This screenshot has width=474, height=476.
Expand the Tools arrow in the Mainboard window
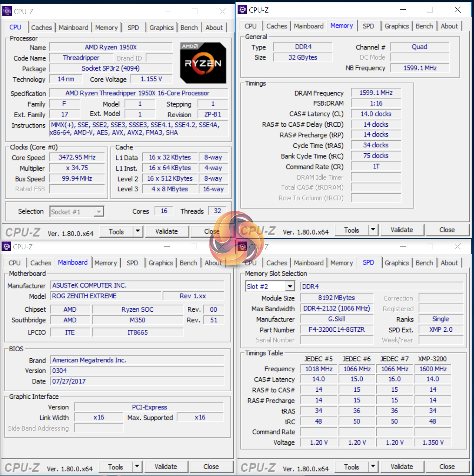(137, 467)
